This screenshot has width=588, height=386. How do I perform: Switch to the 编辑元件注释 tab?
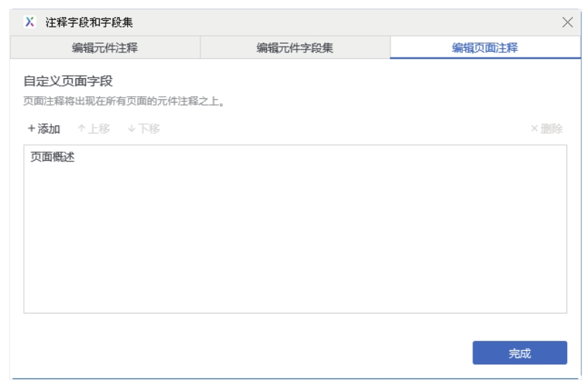tap(105, 48)
